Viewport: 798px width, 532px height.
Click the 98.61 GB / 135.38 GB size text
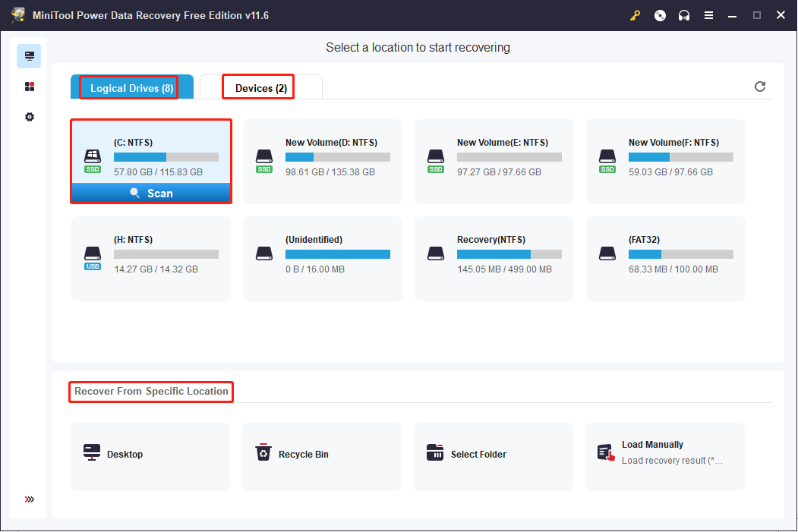click(x=330, y=172)
